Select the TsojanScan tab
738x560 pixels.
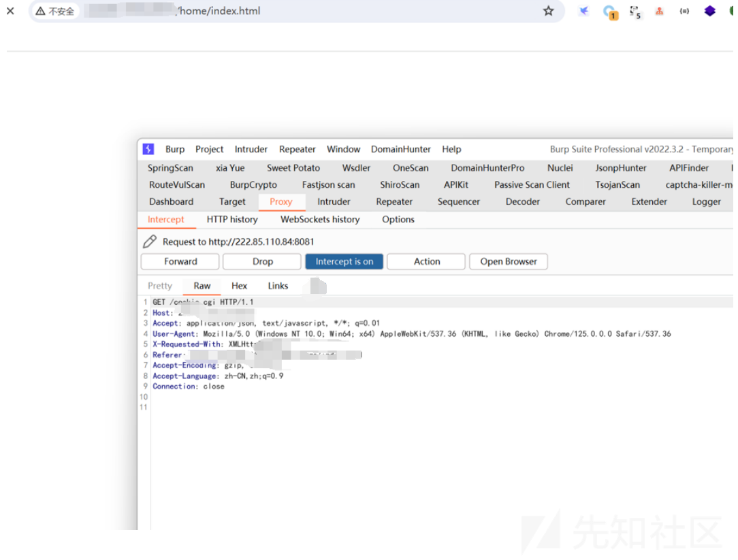coord(617,185)
